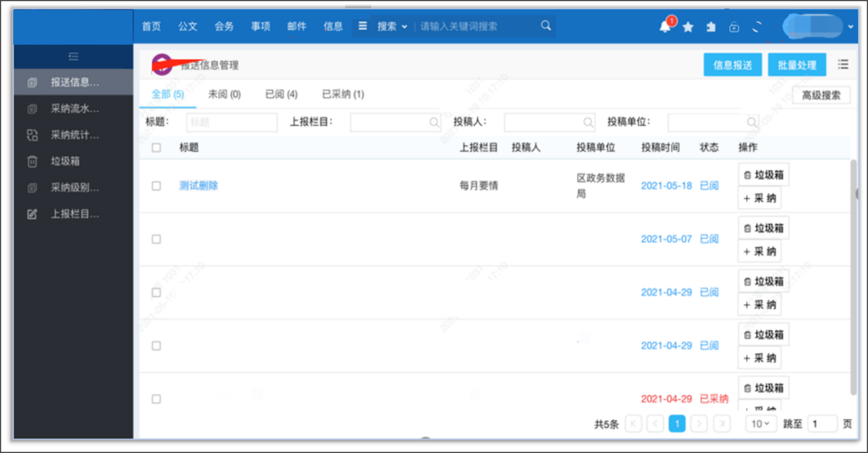The image size is (868, 453).
Task: Check the box for 测试删除 row
Action: point(156,186)
